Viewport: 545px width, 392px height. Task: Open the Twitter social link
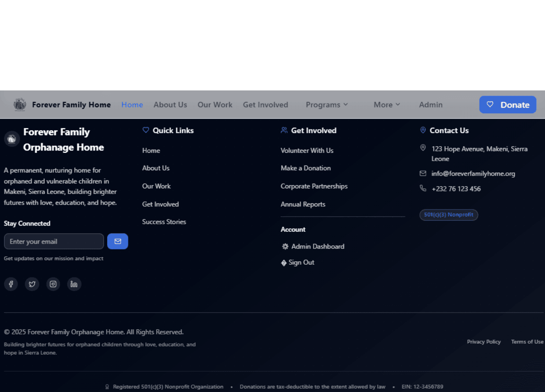(32, 284)
